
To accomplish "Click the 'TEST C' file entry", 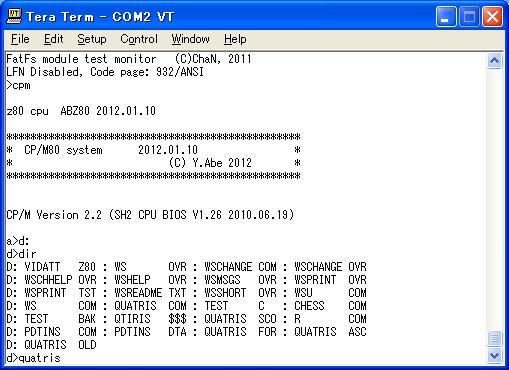I will pyautogui.click(x=234, y=306).
